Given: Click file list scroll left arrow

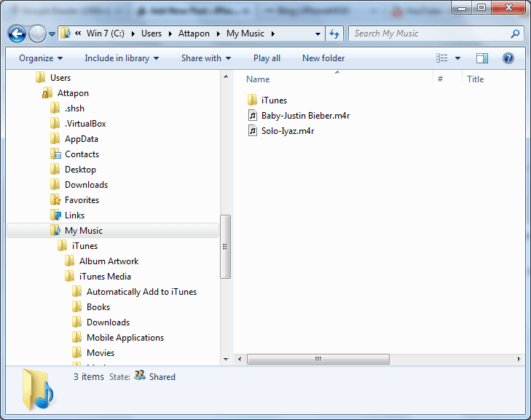Looking at the screenshot, I should point(240,359).
